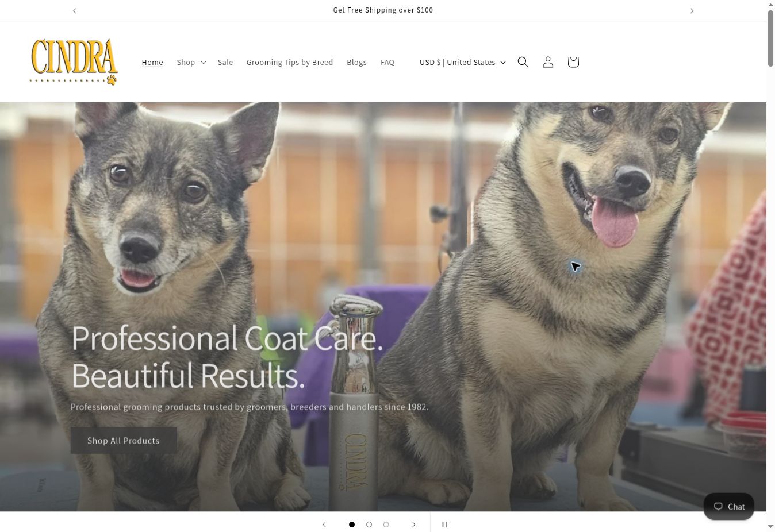This screenshot has width=775, height=532.
Task: Click the scrollbar up arrow
Action: click(770, 5)
